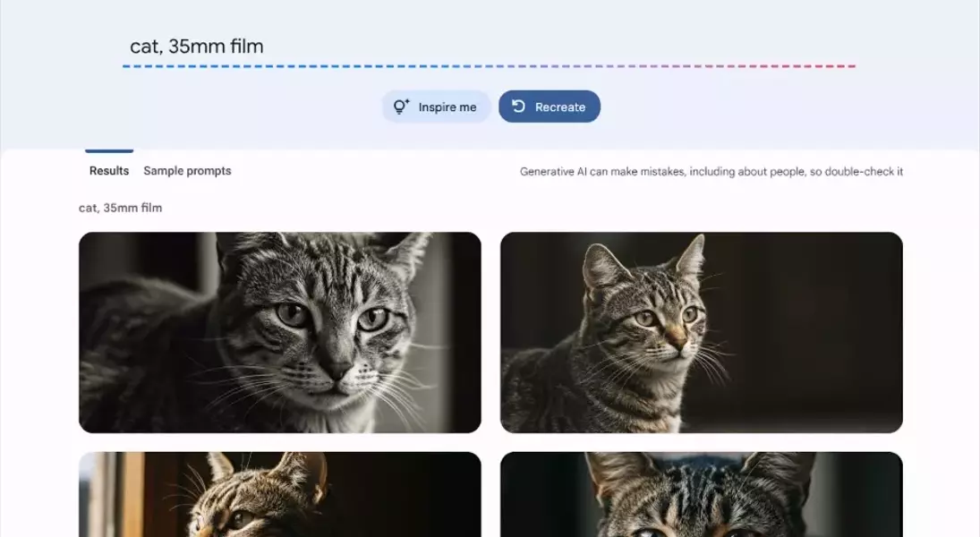The image size is (980, 537).
Task: Open the bottom-left cat image by the window
Action: click(x=279, y=494)
